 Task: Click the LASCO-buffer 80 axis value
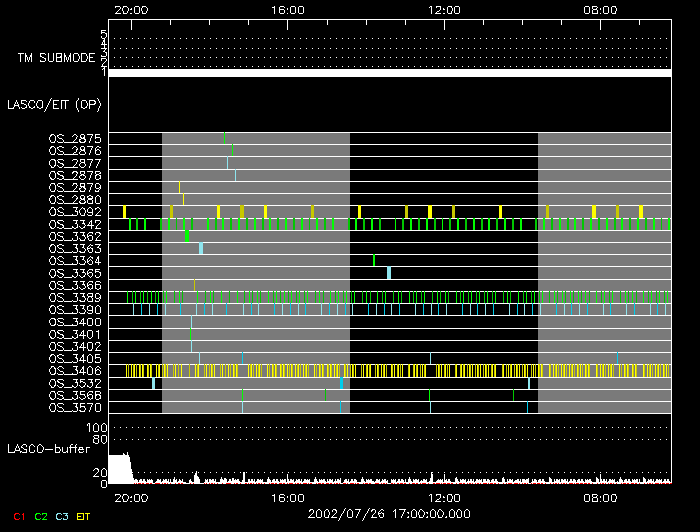[x=100, y=440]
